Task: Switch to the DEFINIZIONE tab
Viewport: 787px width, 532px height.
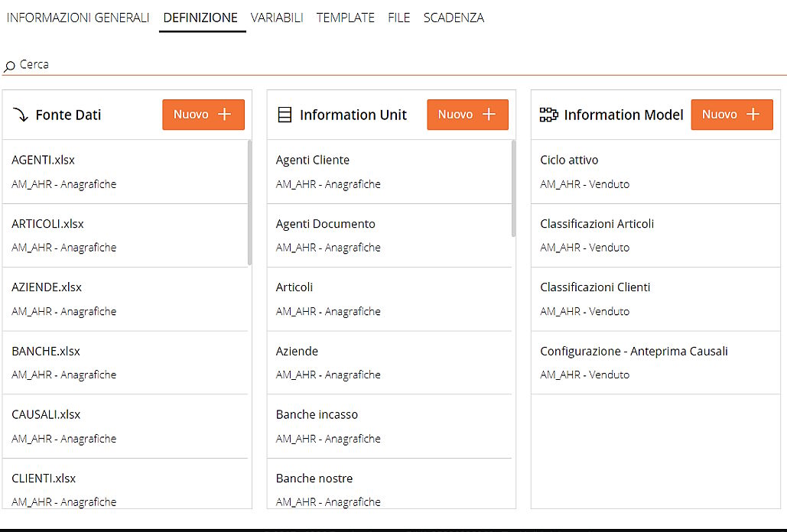Action: click(201, 17)
